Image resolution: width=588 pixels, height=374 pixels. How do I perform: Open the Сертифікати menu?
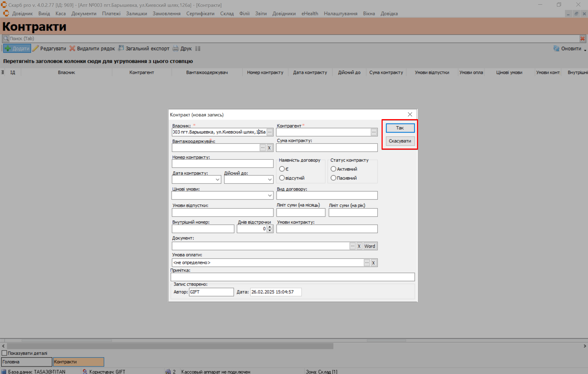(200, 13)
